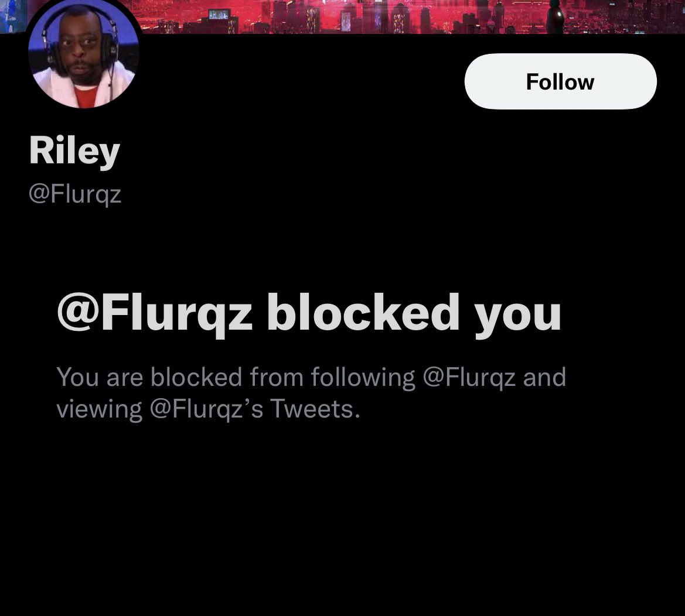685x616 pixels.
Task: Click the "@Flurqz blocked you" heading
Action: (x=309, y=314)
